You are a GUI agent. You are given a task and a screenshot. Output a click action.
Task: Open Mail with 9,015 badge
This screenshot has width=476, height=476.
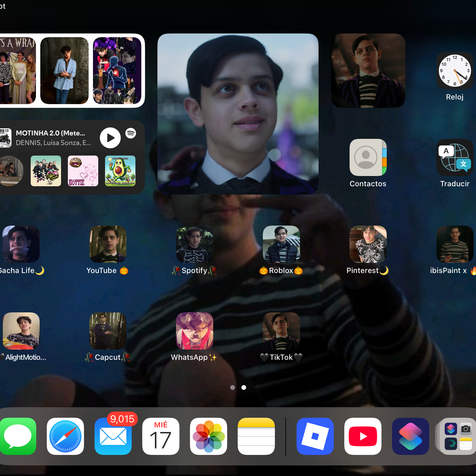(x=113, y=436)
